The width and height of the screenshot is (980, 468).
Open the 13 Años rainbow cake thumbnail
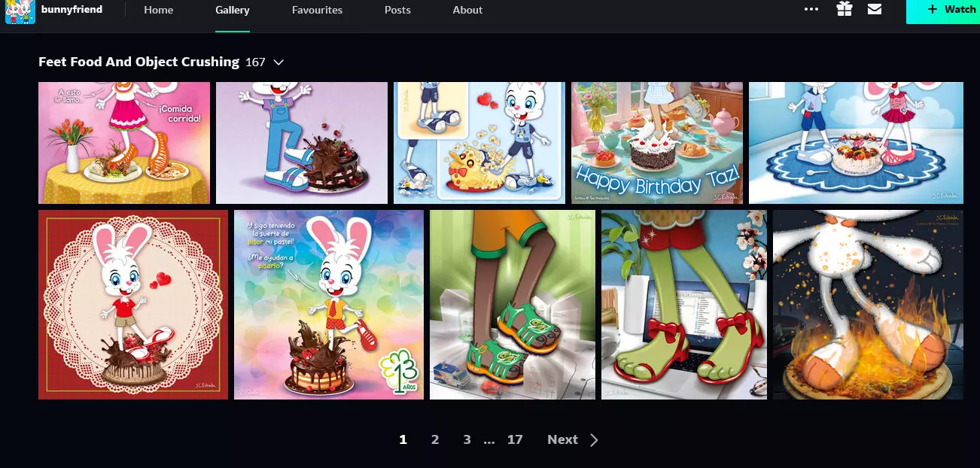329,305
